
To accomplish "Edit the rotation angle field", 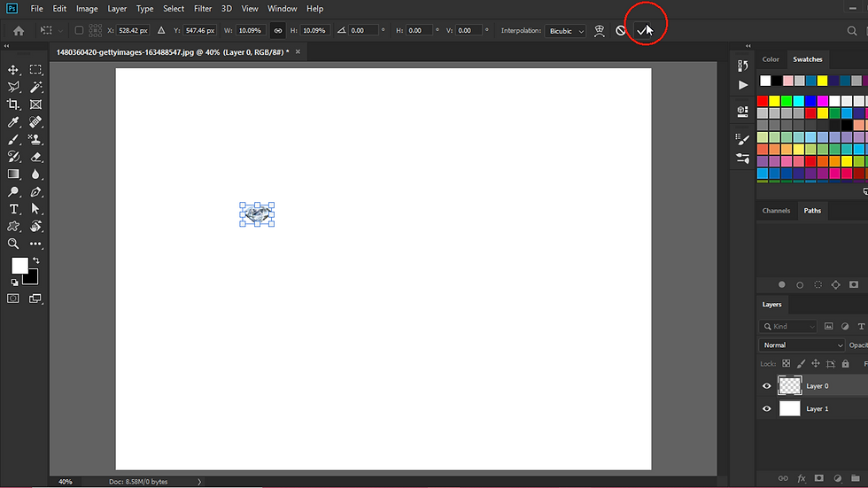I will [363, 30].
